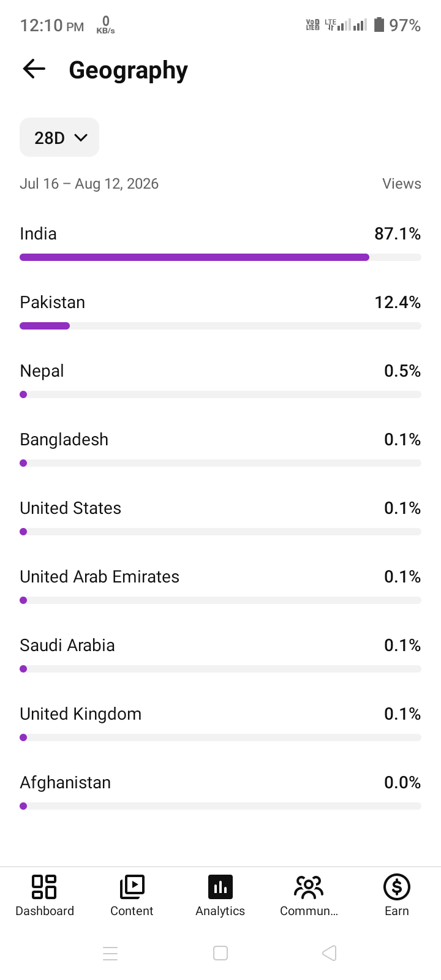The height and width of the screenshot is (980, 441).
Task: Tap the Afghanistan country label
Action: [x=66, y=782]
